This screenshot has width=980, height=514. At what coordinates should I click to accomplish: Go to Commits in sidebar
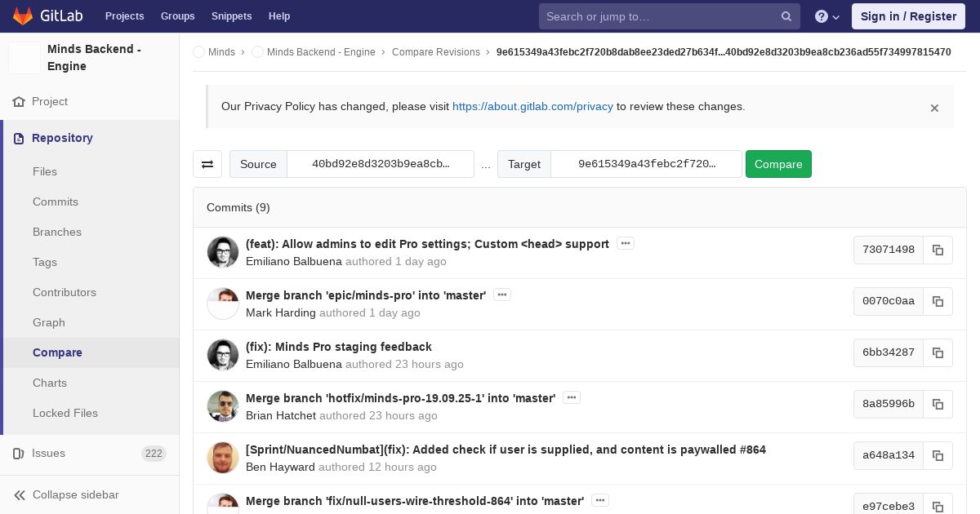pyautogui.click(x=56, y=202)
